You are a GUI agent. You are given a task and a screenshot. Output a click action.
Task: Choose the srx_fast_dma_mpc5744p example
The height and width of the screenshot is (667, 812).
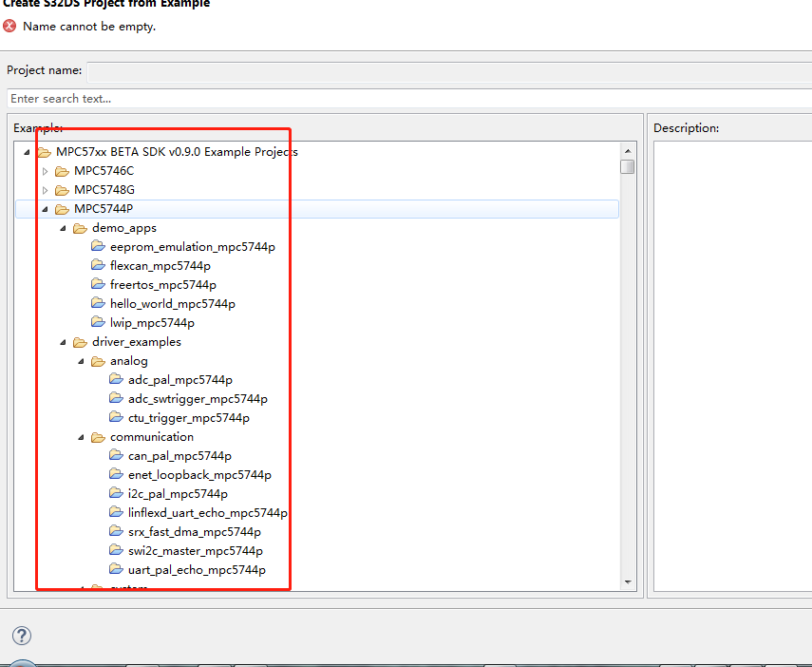194,532
